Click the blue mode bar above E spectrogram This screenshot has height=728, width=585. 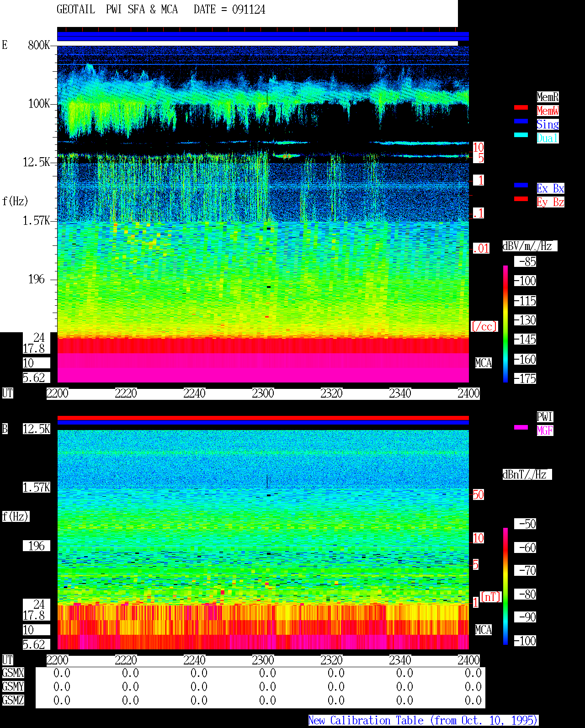pyautogui.click(x=263, y=37)
